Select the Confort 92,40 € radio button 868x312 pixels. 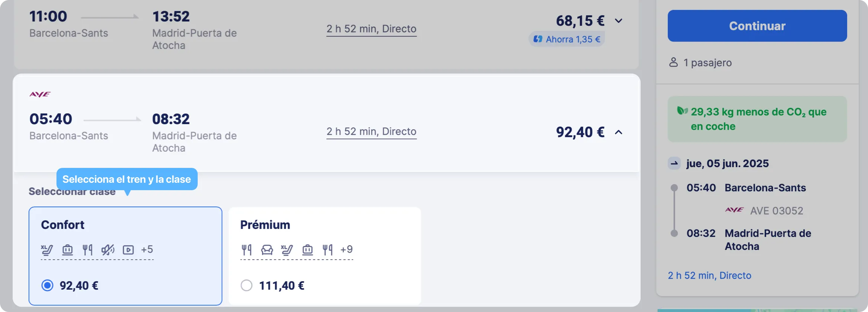(x=47, y=285)
